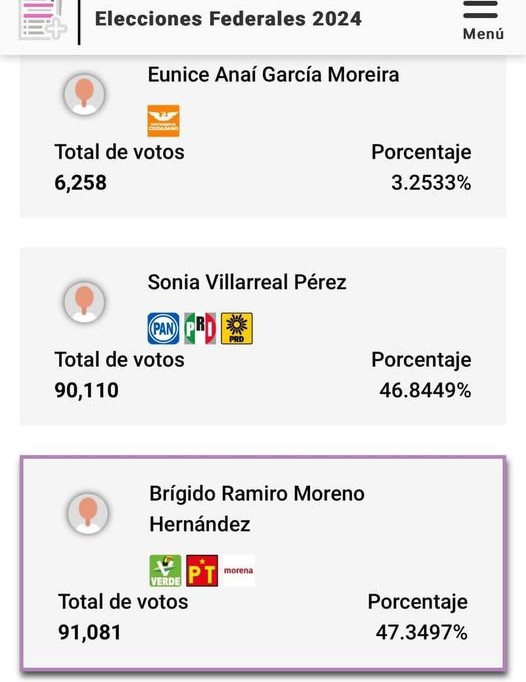The image size is (526, 682).
Task: Click Eunice Anaí García Moreira's avatar
Action: point(84,94)
